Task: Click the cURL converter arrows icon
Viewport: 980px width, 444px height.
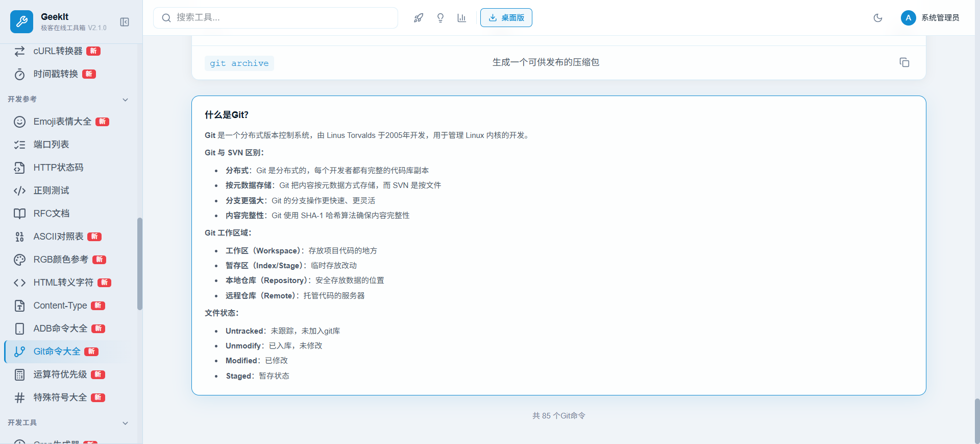Action: 19,51
